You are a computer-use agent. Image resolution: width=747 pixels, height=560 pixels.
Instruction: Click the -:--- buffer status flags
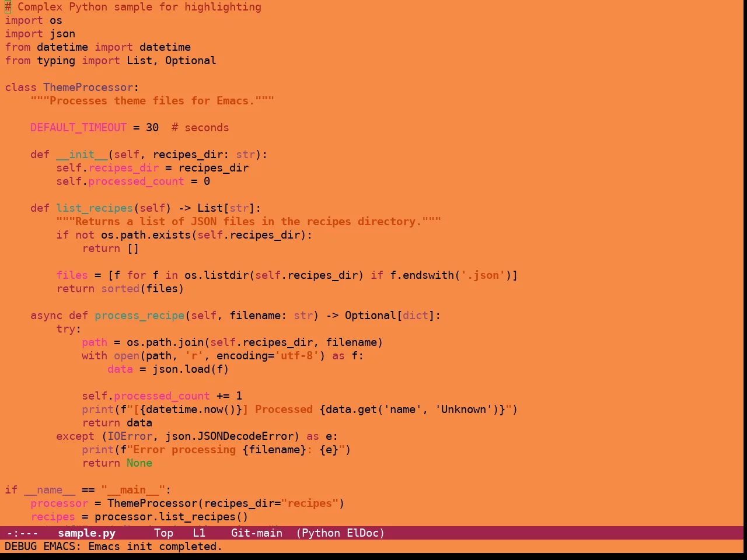[22, 533]
